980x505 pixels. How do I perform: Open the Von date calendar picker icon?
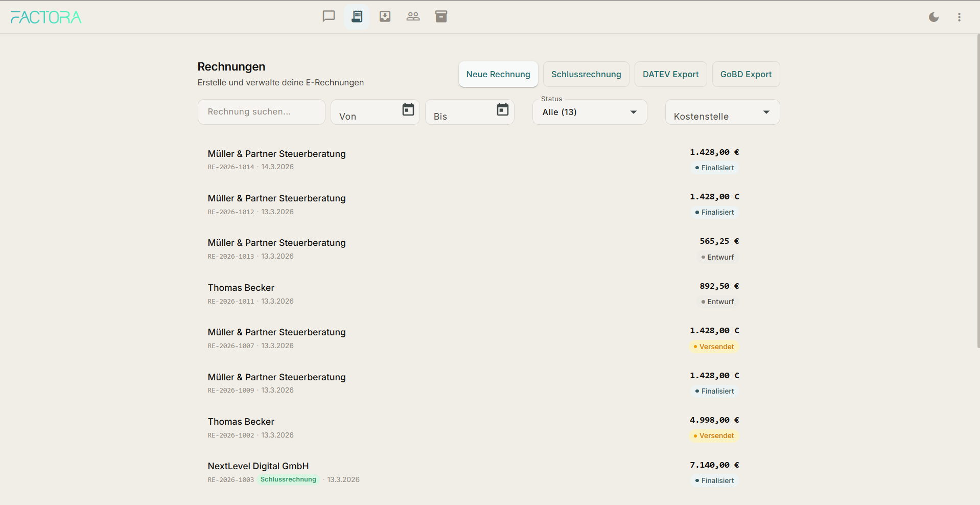(x=408, y=109)
